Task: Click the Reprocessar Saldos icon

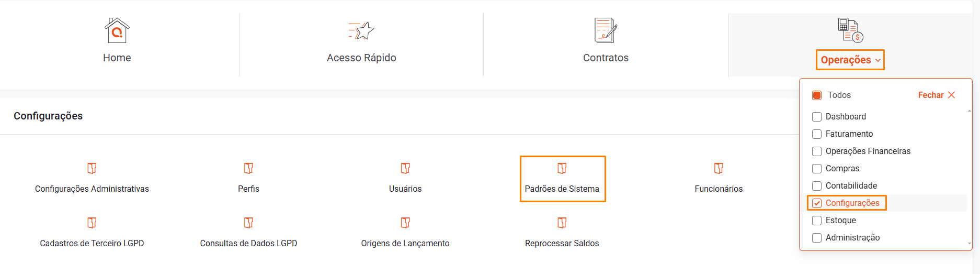Action: (562, 223)
